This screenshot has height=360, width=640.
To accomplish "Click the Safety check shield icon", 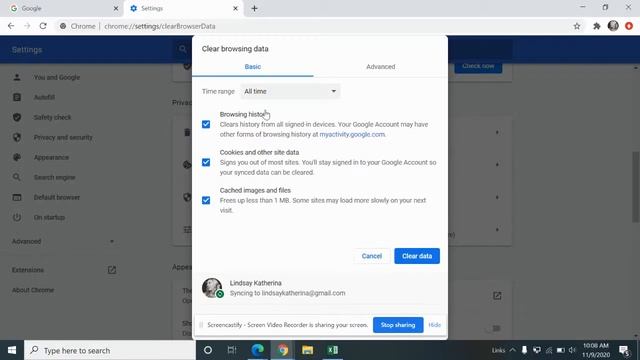I will [17, 117].
